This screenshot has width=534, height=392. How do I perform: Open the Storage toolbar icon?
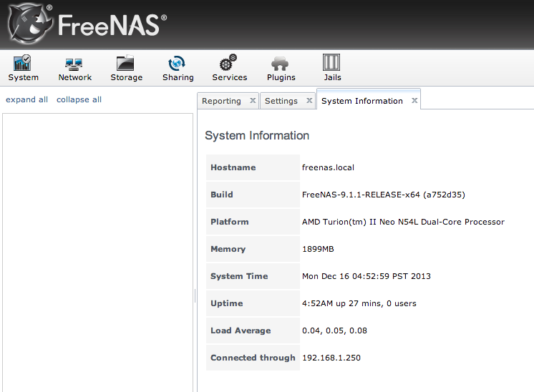[127, 68]
